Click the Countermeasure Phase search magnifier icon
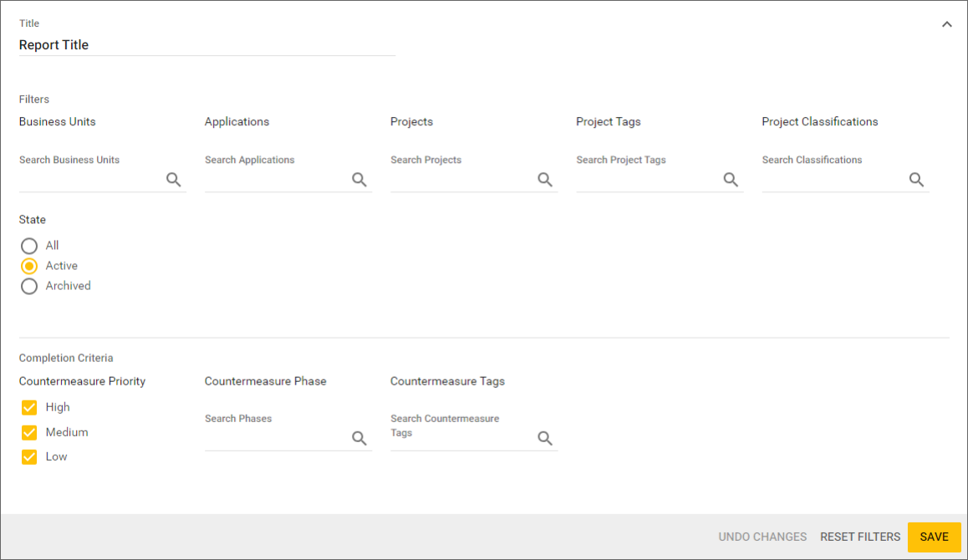The height and width of the screenshot is (560, 968). click(359, 439)
